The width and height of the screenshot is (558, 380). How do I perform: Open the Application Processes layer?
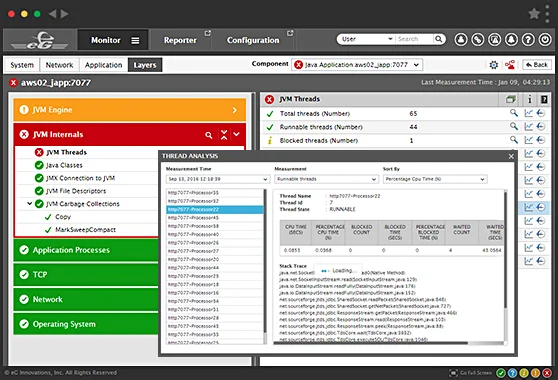point(86,250)
